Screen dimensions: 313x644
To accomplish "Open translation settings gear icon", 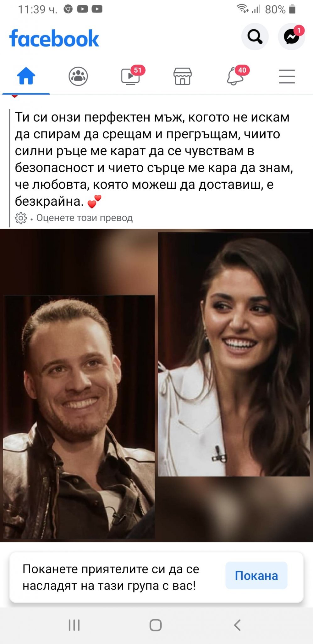I will point(21,218).
